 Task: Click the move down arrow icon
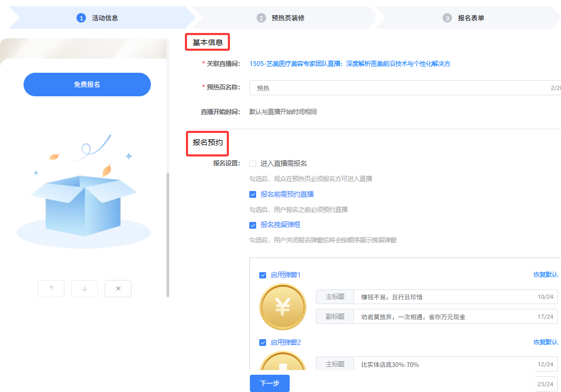85,288
